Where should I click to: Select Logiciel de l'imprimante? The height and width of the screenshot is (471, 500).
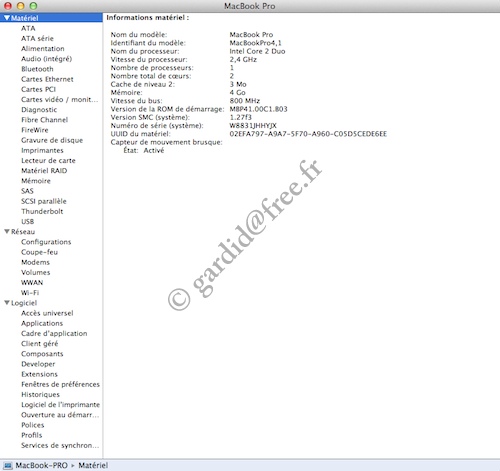pos(60,404)
